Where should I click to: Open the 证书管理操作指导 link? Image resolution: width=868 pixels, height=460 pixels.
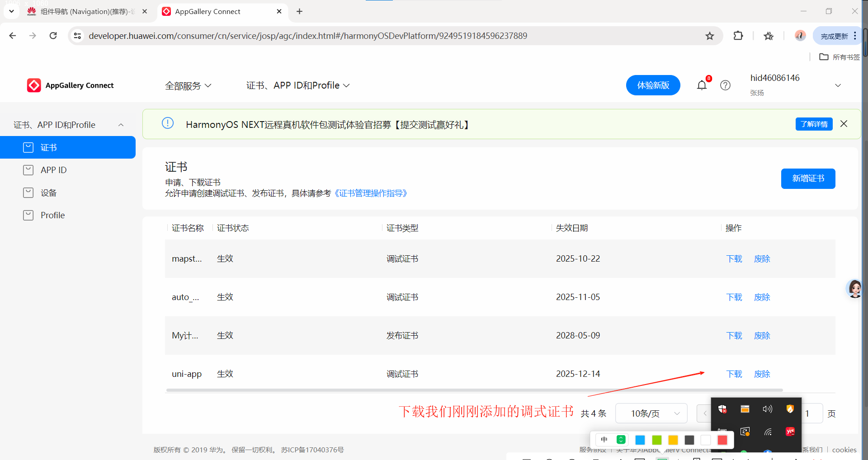370,193
